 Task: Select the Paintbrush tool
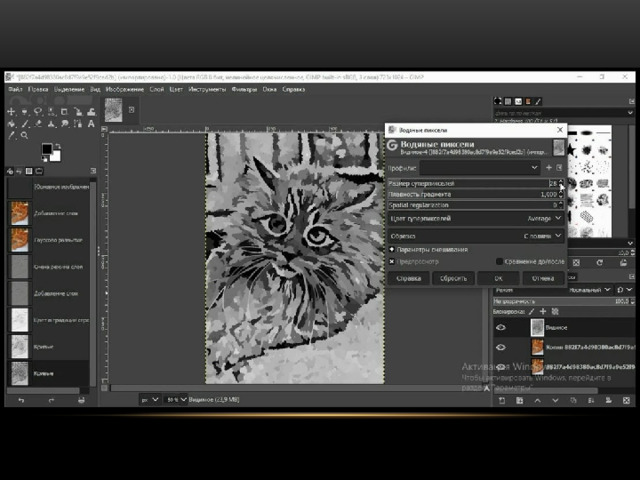[x=24, y=124]
